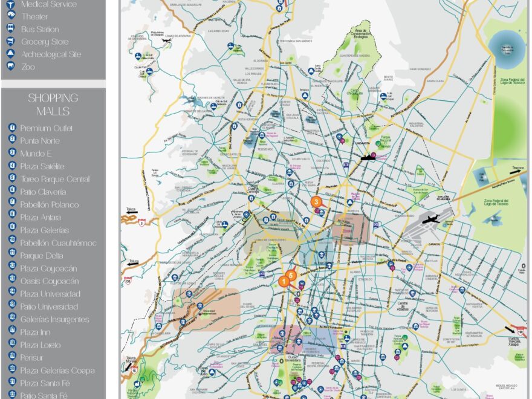532x399 pixels.
Task: Click the Grocery Store legend icon
Action: [x=10, y=42]
